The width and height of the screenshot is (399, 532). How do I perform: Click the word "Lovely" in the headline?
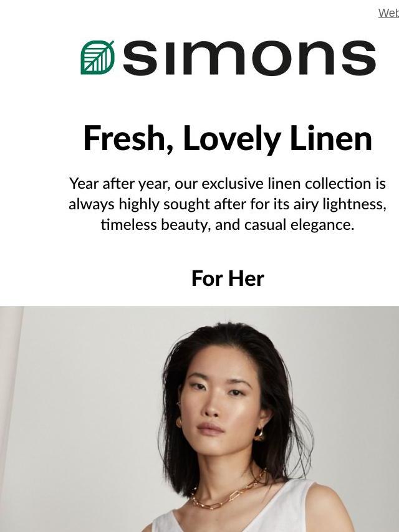tap(231, 138)
